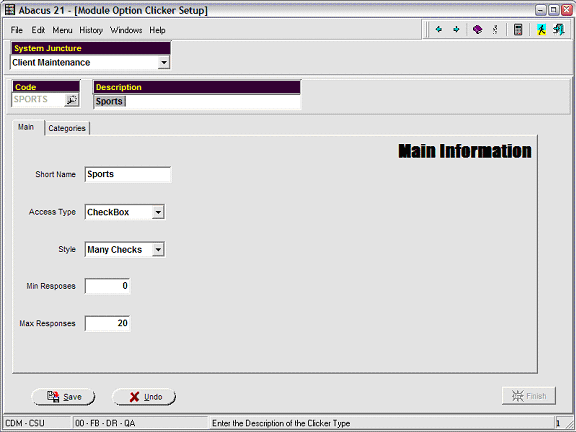The image size is (576, 432).
Task: Click the Description text field
Action: (197, 101)
